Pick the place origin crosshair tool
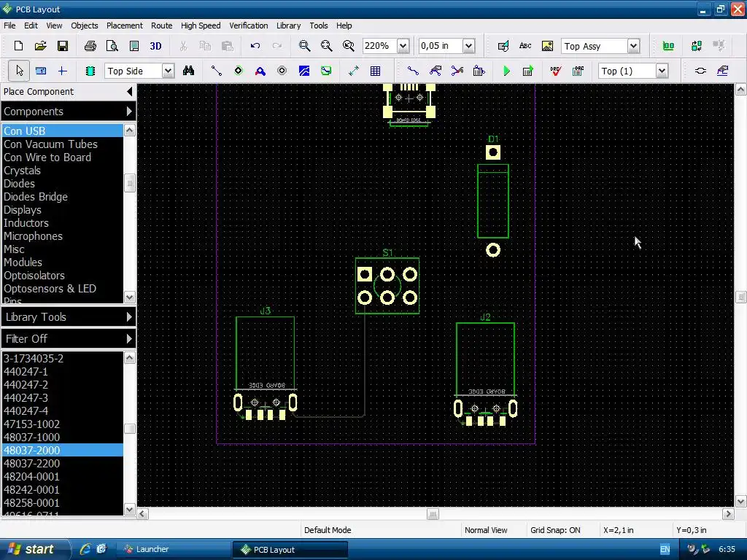This screenshot has width=747, height=560. (63, 71)
